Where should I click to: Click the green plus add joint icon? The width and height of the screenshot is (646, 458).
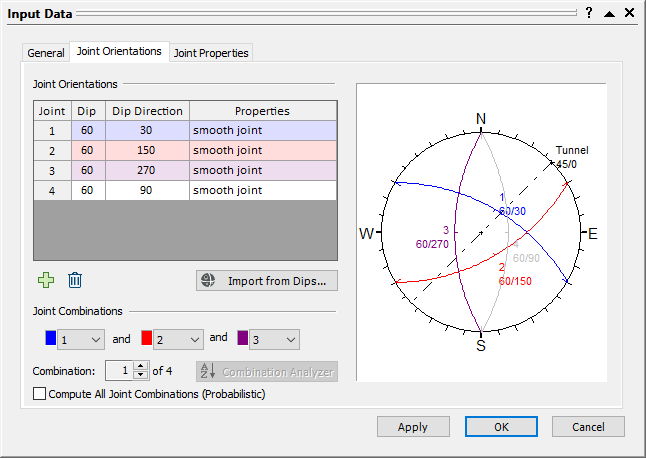coord(46,280)
